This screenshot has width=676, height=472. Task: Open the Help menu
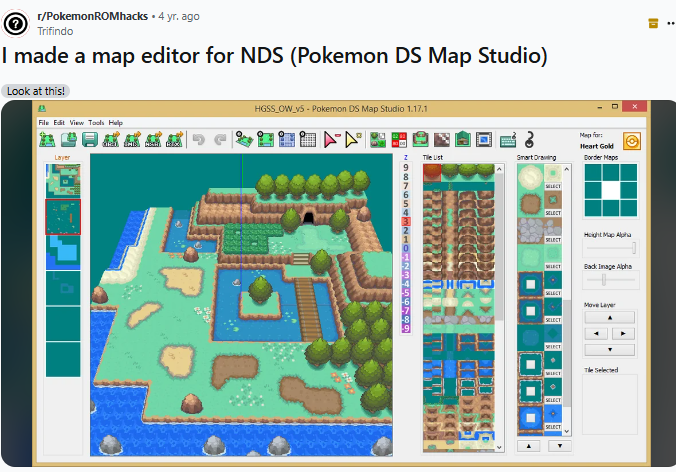[116, 122]
